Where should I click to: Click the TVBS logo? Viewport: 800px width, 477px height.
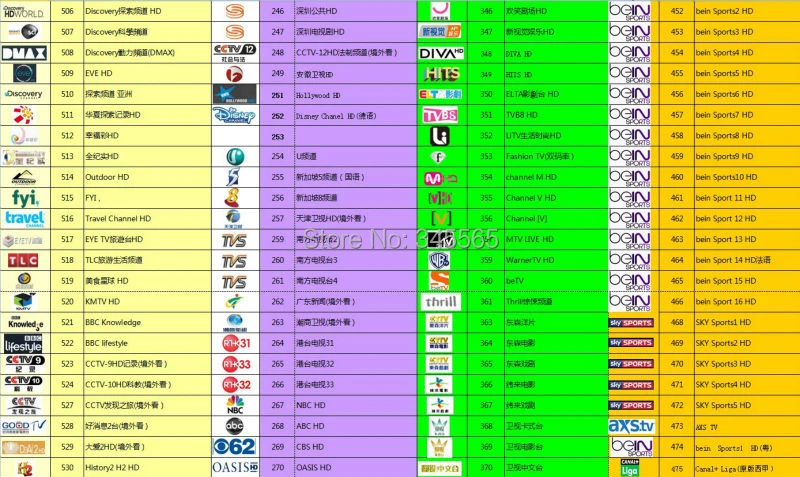pos(440,115)
